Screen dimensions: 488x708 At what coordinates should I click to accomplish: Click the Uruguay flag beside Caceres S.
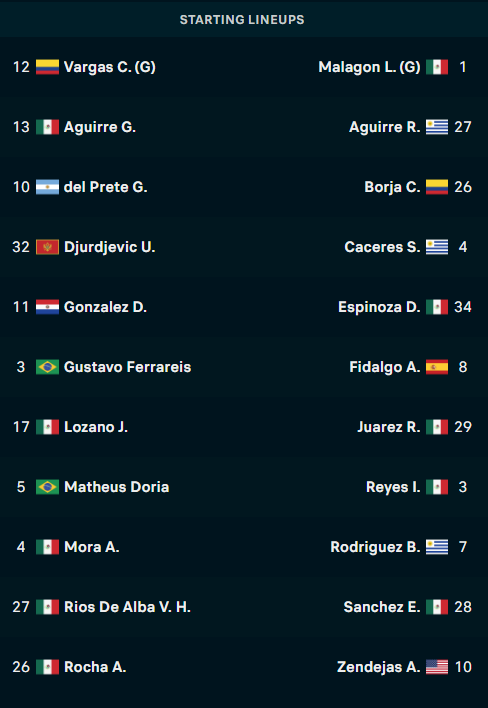click(x=437, y=247)
